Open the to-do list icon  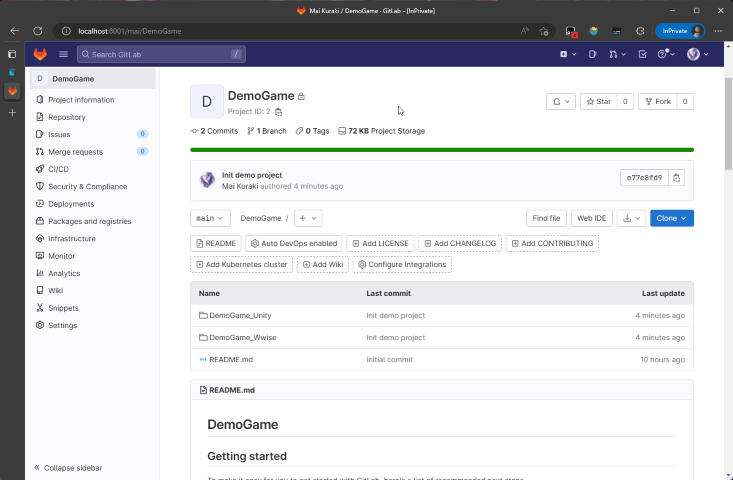click(x=642, y=54)
